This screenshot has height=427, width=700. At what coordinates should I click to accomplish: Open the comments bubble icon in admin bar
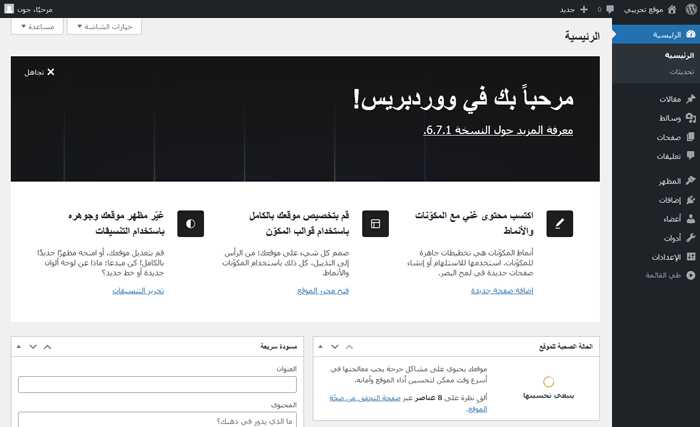coord(610,9)
